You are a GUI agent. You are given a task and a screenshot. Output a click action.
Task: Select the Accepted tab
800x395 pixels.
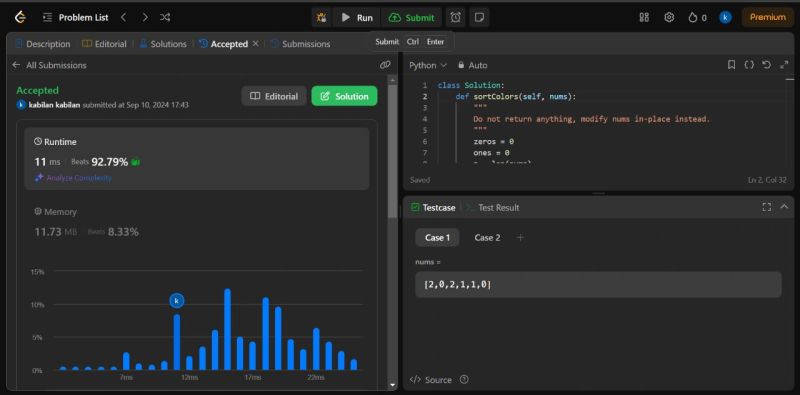pyautogui.click(x=223, y=44)
